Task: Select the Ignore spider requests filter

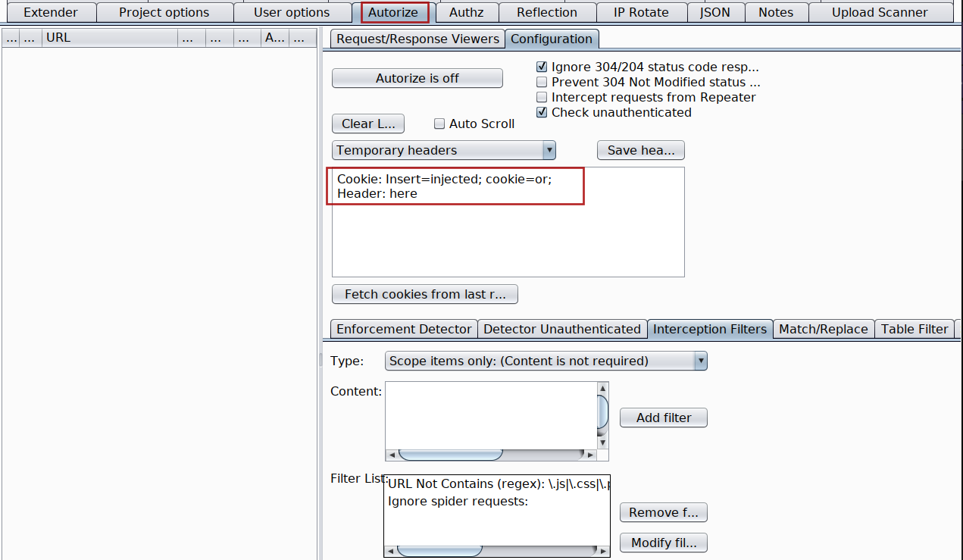Action: [x=499, y=501]
